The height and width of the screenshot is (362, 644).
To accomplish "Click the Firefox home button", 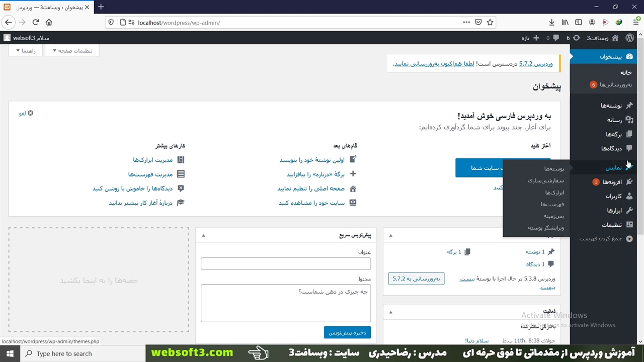I will [x=49, y=22].
